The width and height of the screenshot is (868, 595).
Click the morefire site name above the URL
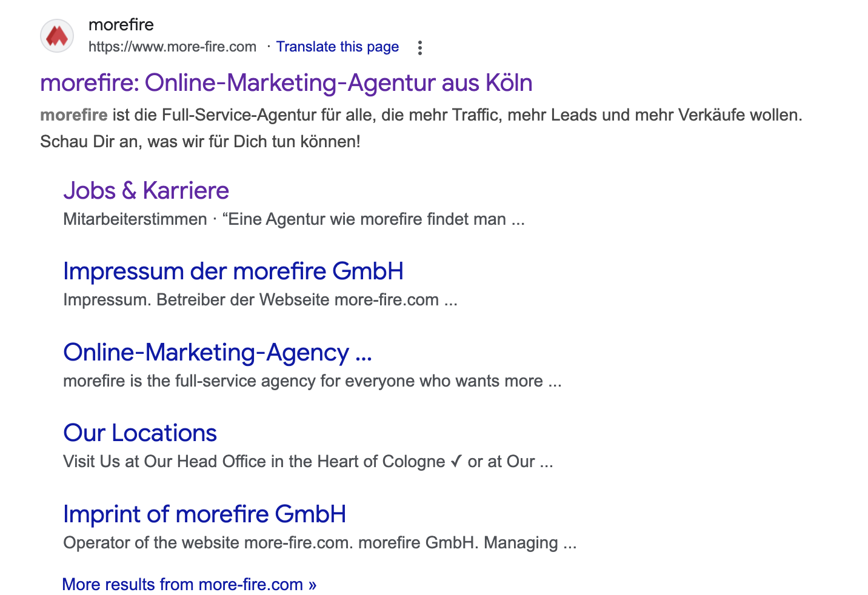pyautogui.click(x=121, y=25)
